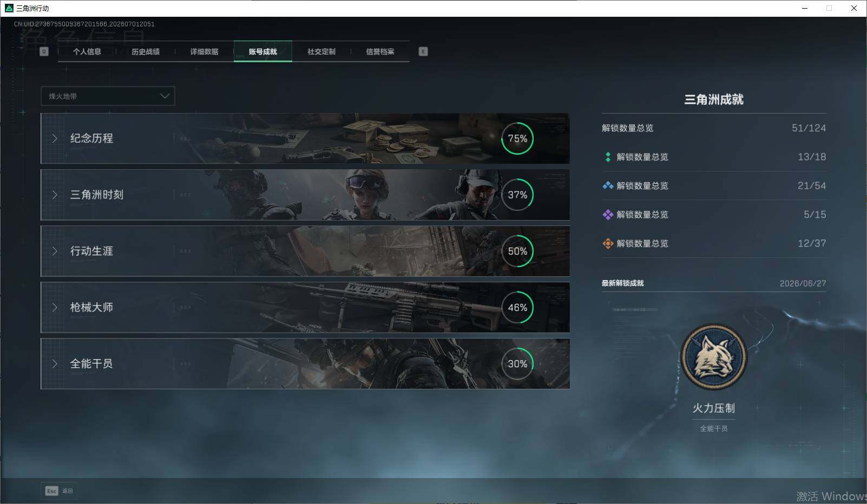Expand the 全能干员 achievement category
867x504 pixels.
click(x=305, y=363)
